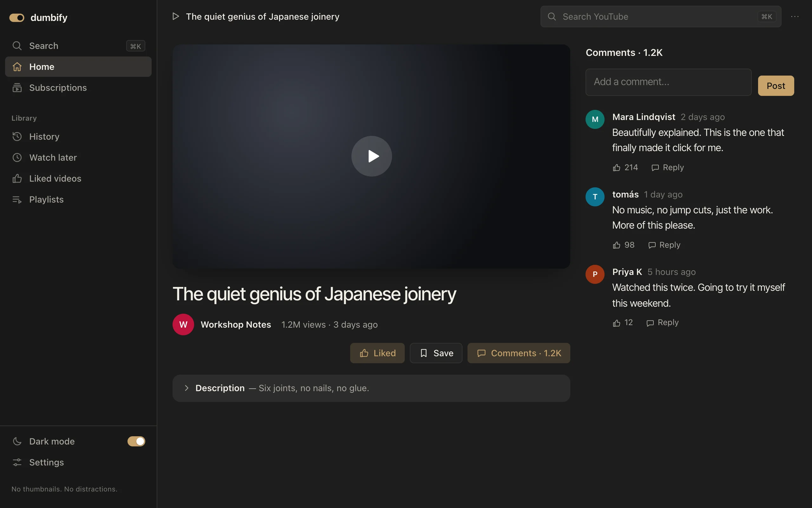
Task: Reply to tomás's comment
Action: [x=664, y=245]
